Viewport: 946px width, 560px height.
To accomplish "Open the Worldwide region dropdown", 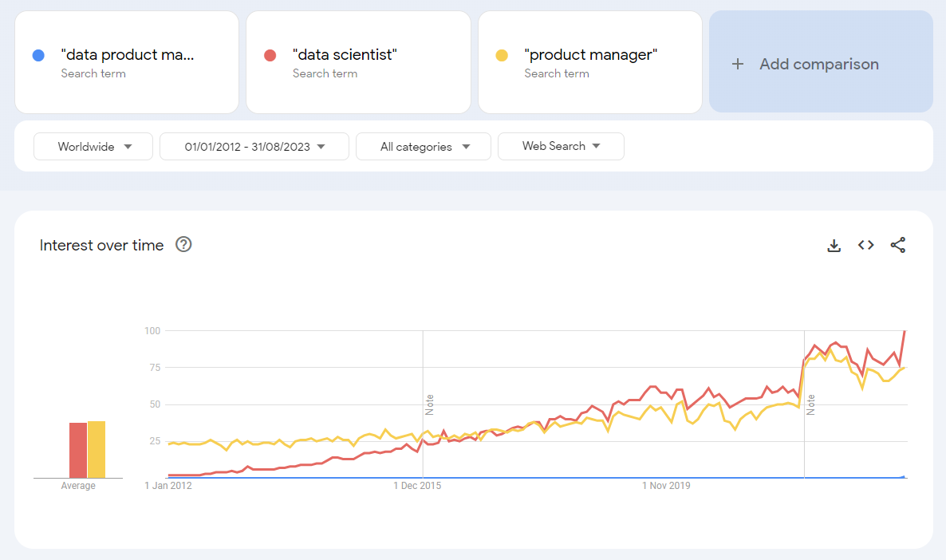I will pos(93,146).
